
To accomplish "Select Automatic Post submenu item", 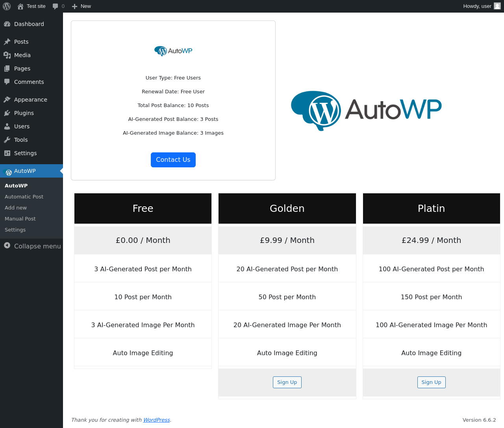I will pyautogui.click(x=24, y=197).
